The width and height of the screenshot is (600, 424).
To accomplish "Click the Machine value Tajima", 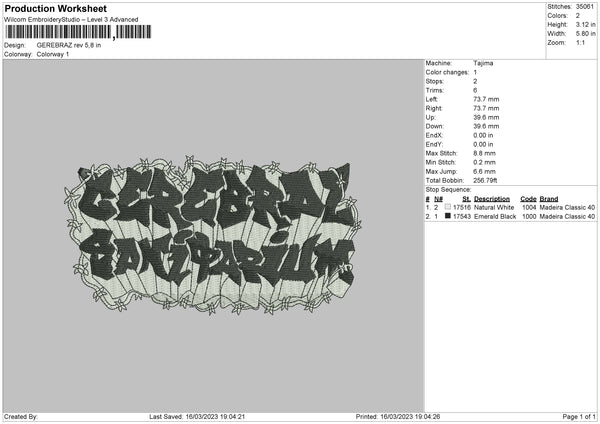I will pos(483,63).
